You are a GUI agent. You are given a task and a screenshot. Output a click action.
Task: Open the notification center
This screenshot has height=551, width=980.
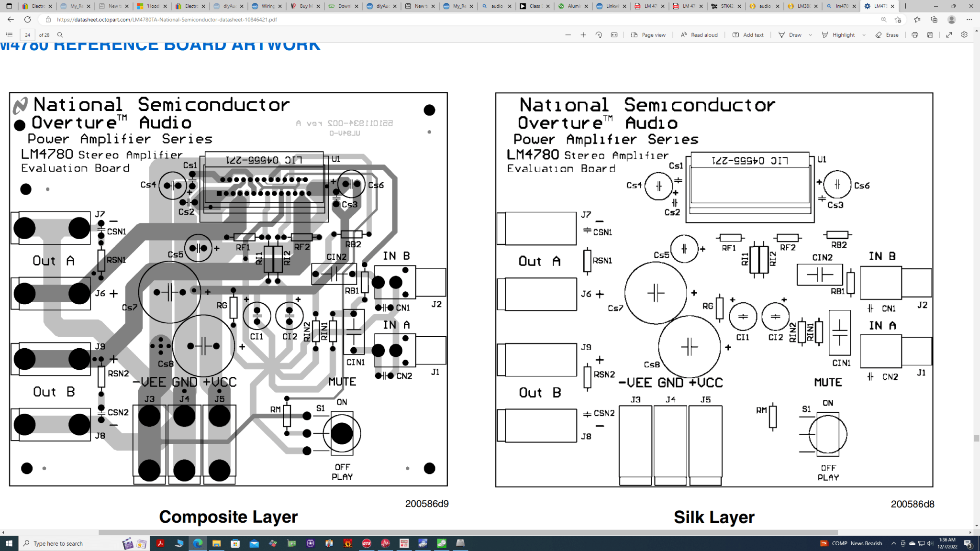tap(968, 543)
